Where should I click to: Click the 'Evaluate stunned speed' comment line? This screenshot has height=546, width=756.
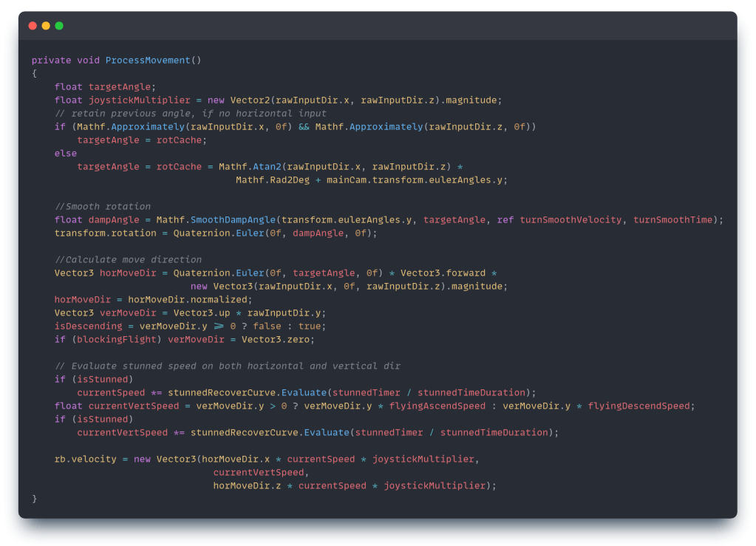pyautogui.click(x=227, y=366)
